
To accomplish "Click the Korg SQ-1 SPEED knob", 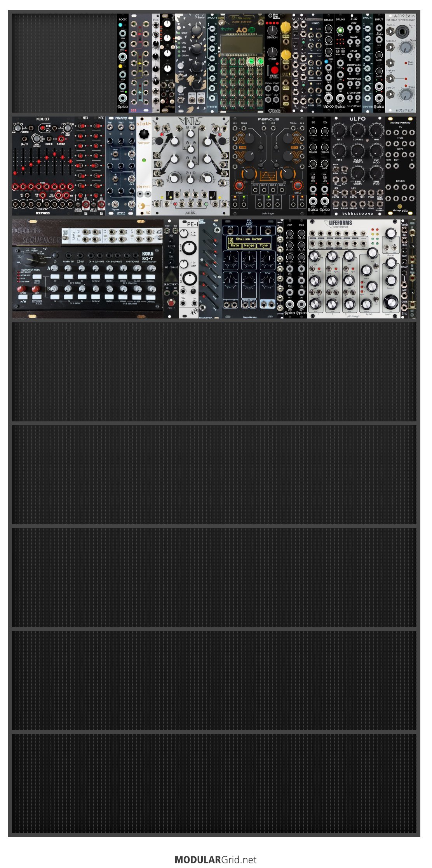I will (x=23, y=289).
